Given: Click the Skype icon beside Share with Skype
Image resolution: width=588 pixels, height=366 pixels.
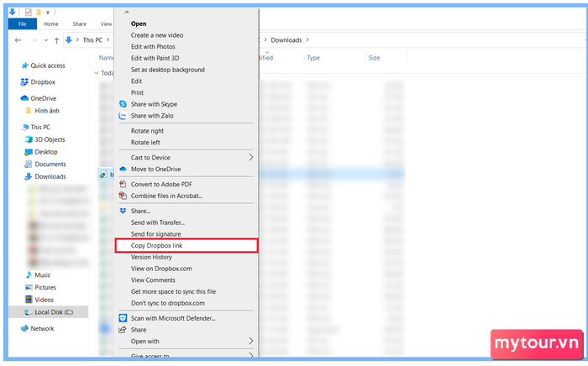Looking at the screenshot, I should [123, 104].
